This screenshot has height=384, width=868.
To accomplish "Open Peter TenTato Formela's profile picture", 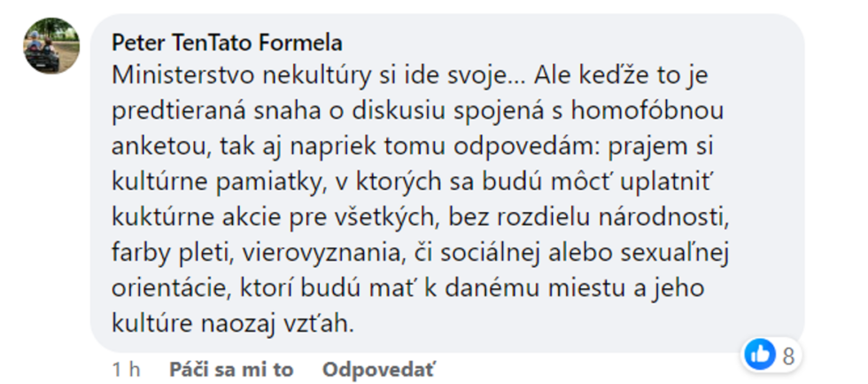I will coord(51,46).
